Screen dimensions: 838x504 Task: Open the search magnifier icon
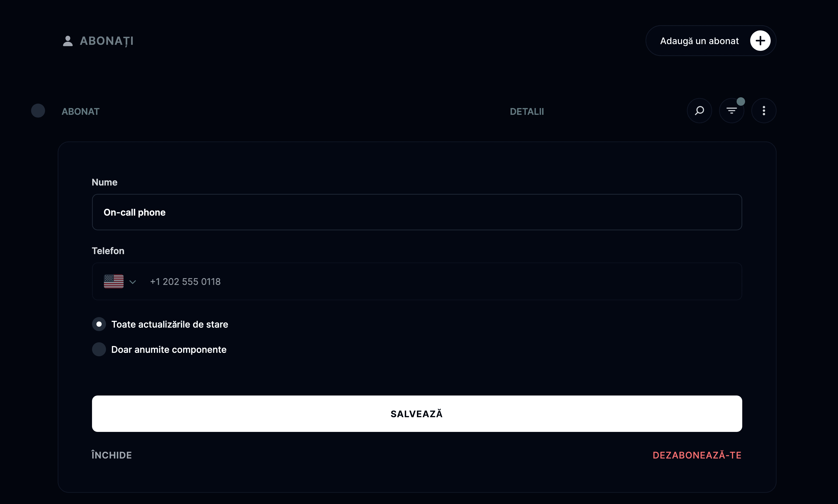pyautogui.click(x=699, y=111)
